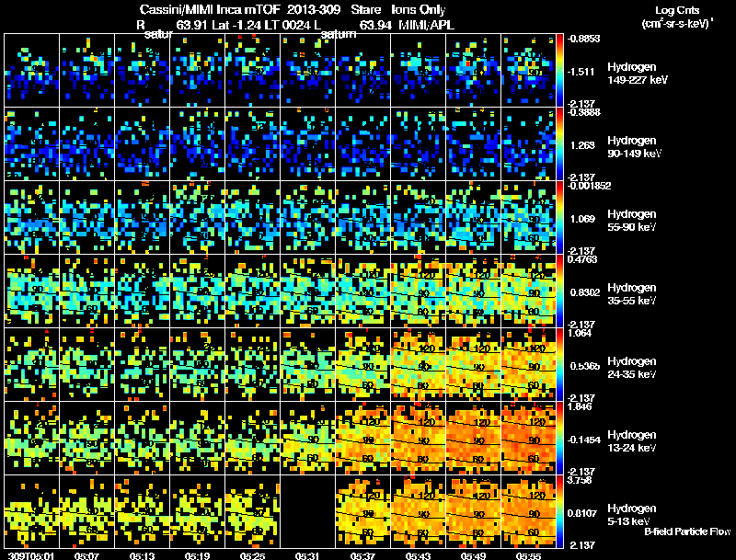
Task: Click the '05:25' time axis label
Action: coord(252,556)
